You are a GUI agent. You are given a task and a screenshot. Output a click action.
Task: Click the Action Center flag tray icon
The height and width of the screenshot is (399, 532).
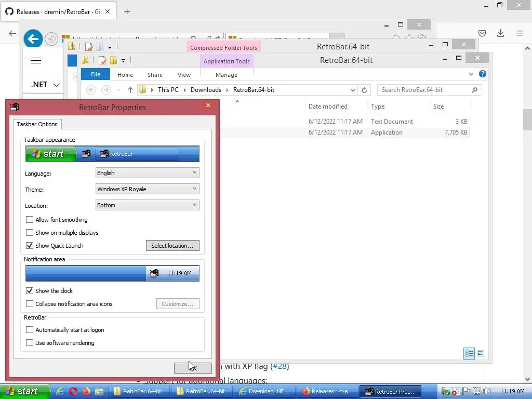(467, 391)
